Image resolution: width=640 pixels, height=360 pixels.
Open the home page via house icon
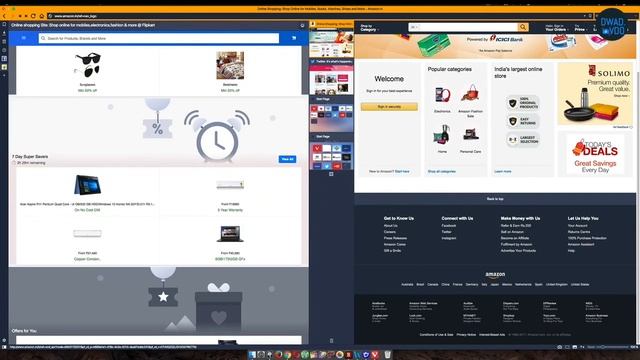(x=41, y=16)
